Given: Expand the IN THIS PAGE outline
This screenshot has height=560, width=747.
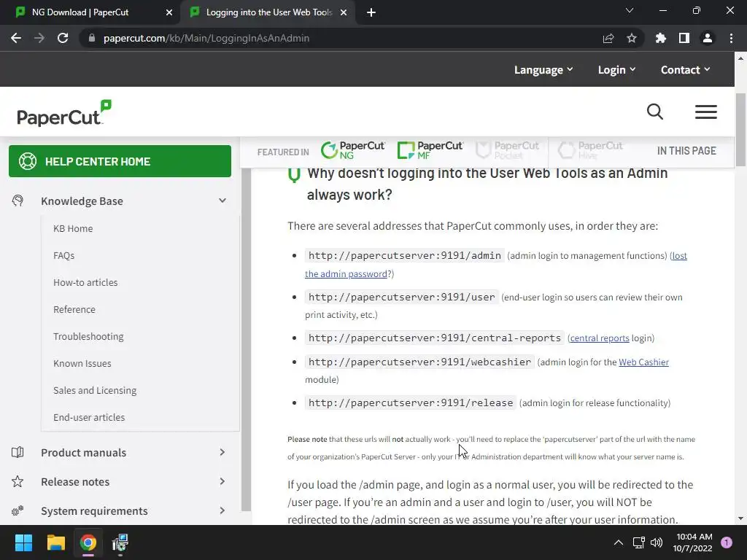Looking at the screenshot, I should (686, 150).
